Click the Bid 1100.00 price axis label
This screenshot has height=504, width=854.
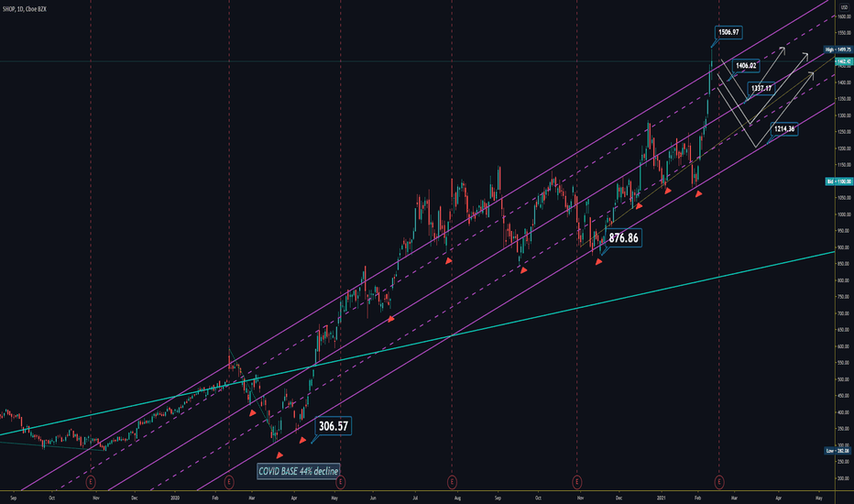(x=838, y=181)
